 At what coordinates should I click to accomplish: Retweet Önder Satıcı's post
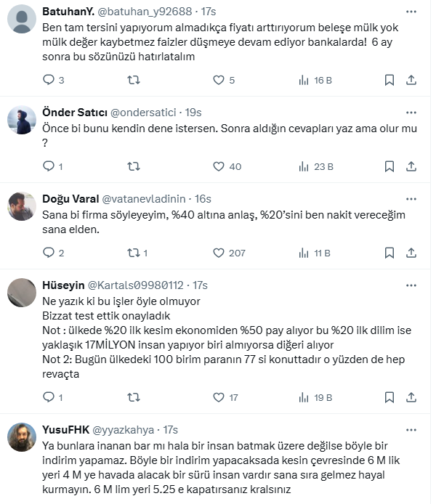[134, 166]
